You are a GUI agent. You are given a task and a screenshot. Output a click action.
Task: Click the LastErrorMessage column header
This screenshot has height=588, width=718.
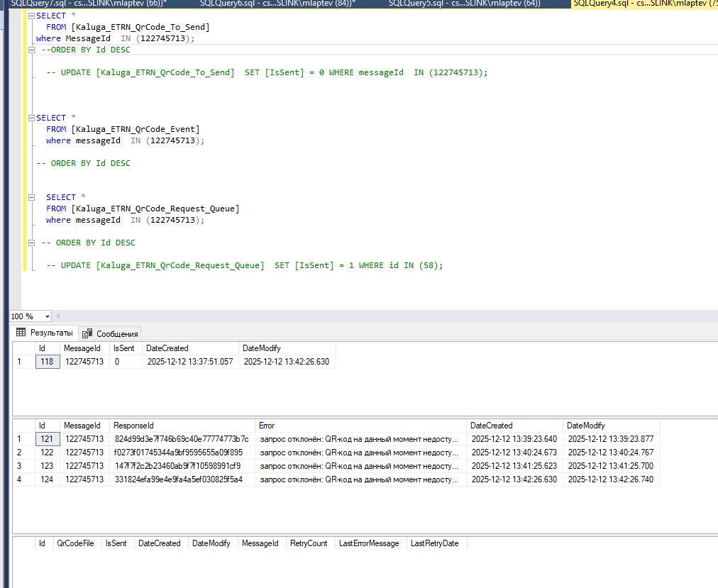370,543
